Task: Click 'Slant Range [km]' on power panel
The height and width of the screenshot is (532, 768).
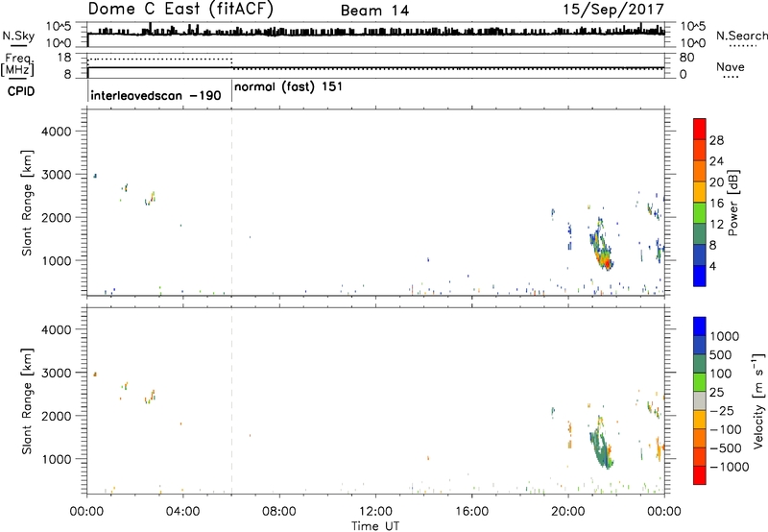Action: [27, 203]
